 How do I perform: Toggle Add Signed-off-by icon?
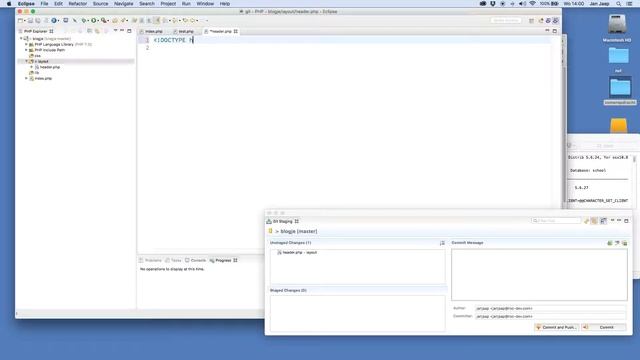[617, 243]
